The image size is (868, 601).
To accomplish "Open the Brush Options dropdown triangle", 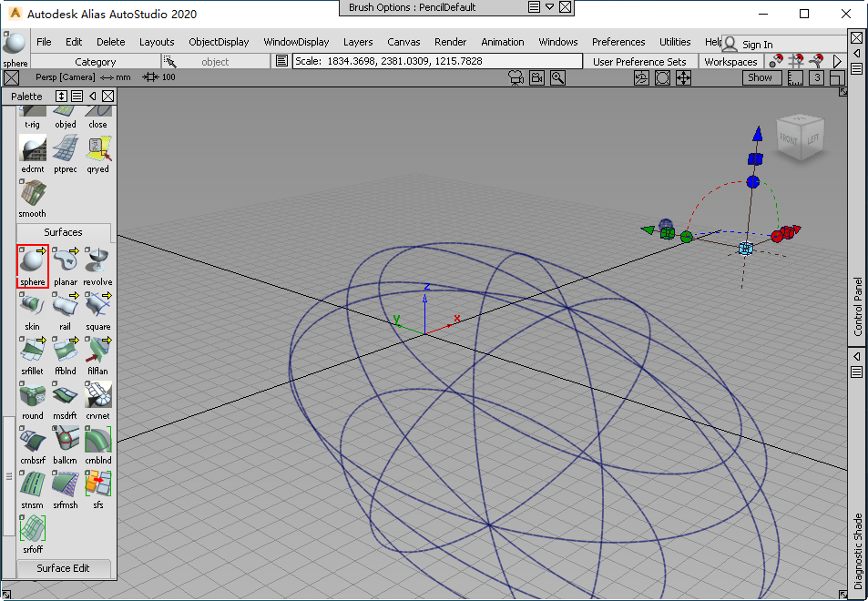I will [549, 7].
